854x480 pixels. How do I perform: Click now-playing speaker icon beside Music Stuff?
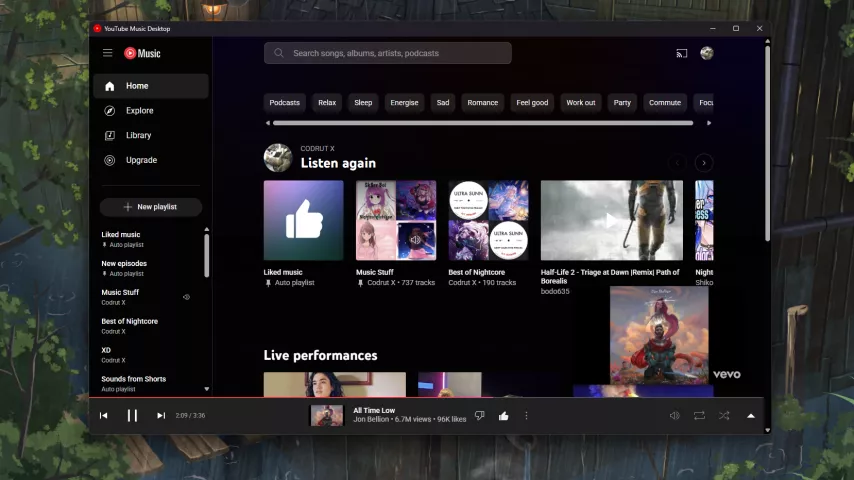tap(186, 297)
